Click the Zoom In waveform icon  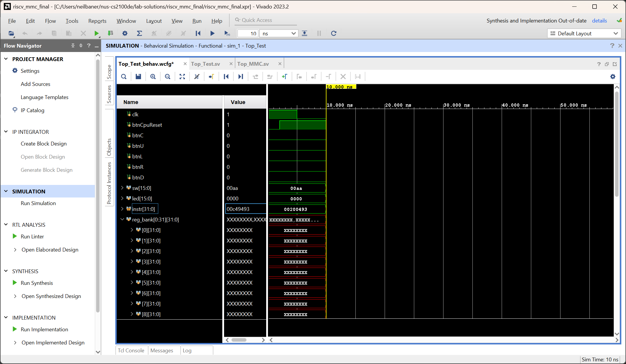(153, 77)
